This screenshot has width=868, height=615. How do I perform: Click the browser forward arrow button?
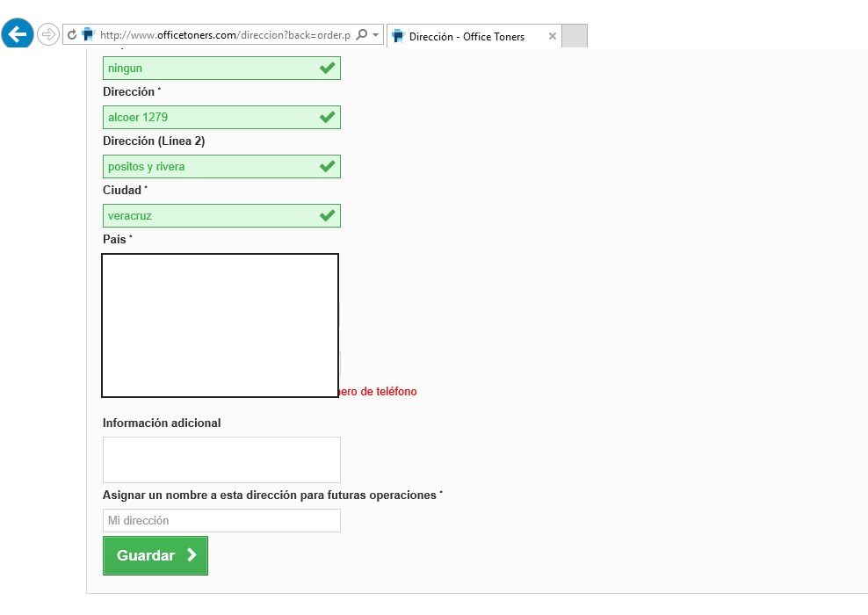click(48, 35)
